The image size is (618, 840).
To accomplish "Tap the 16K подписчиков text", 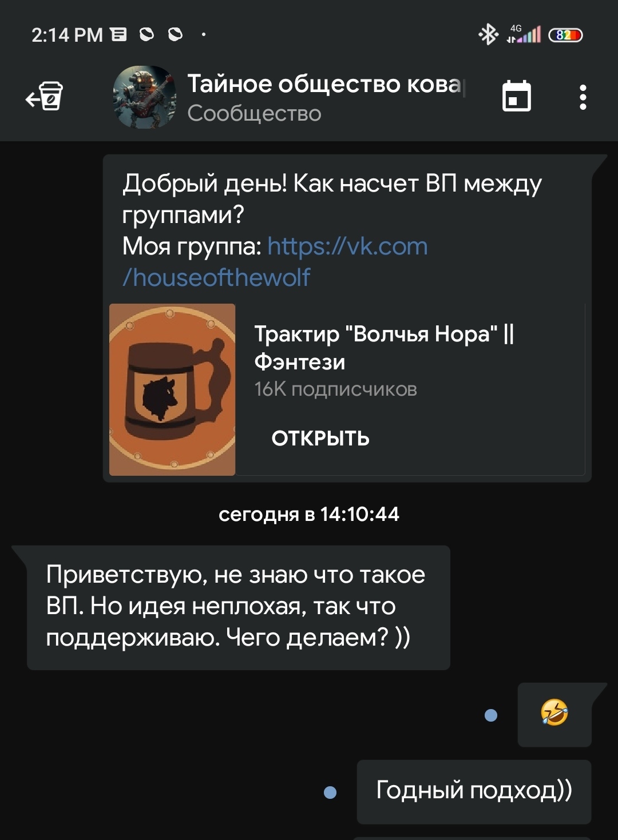I will coord(335,389).
